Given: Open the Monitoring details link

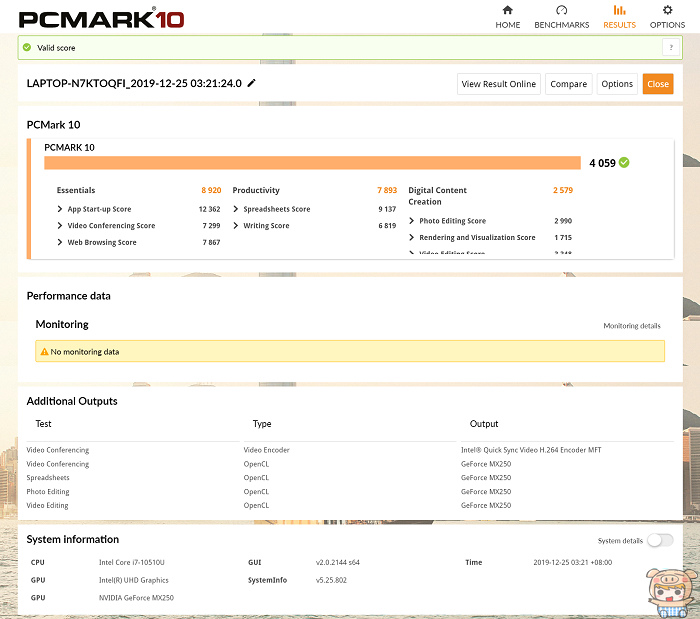Looking at the screenshot, I should [631, 326].
